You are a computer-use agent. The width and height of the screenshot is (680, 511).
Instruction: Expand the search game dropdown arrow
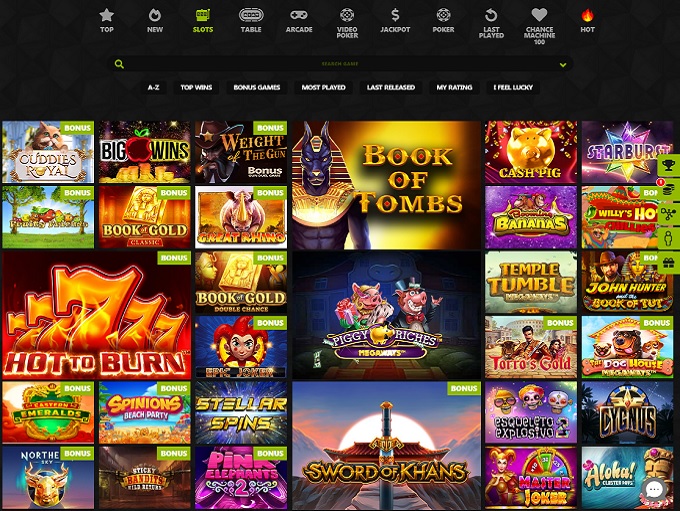pyautogui.click(x=563, y=65)
